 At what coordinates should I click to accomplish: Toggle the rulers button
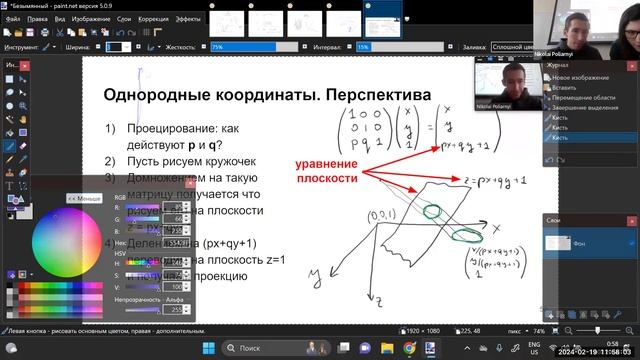(x=158, y=32)
